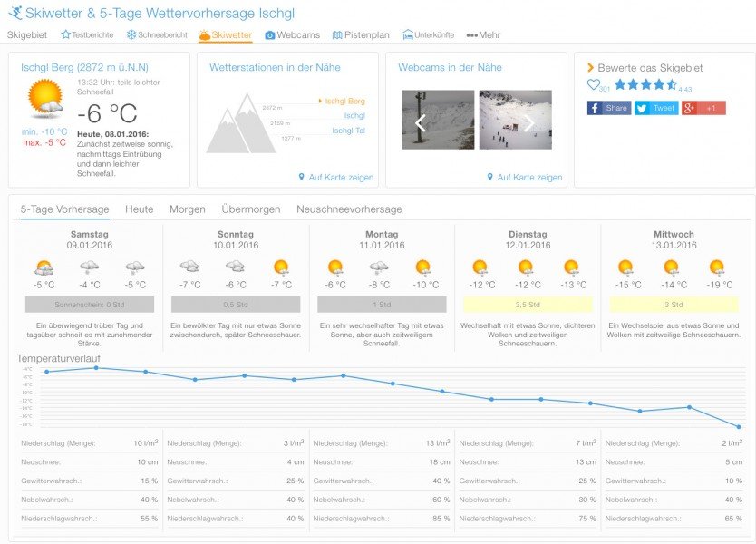Switch to the Übermorgen tab
This screenshot has height=544, width=756.
coord(251,209)
